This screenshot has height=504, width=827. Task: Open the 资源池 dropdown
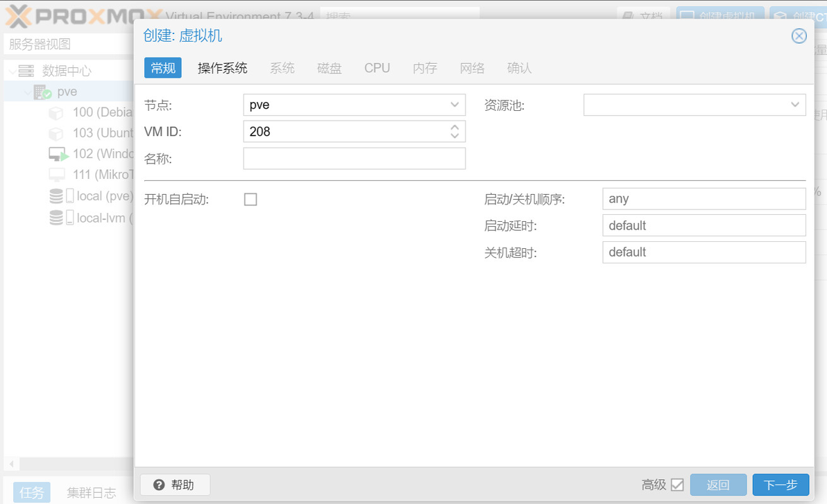(x=795, y=105)
